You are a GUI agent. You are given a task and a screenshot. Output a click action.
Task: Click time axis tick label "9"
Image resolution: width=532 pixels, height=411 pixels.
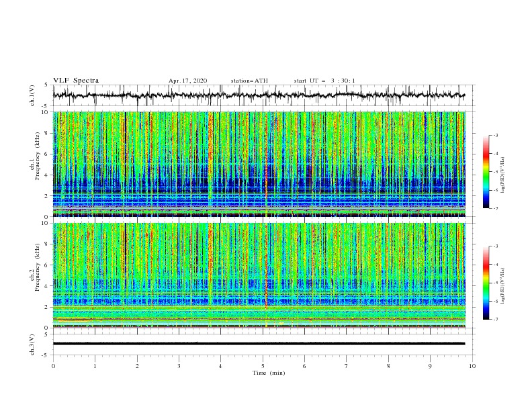(x=430, y=366)
